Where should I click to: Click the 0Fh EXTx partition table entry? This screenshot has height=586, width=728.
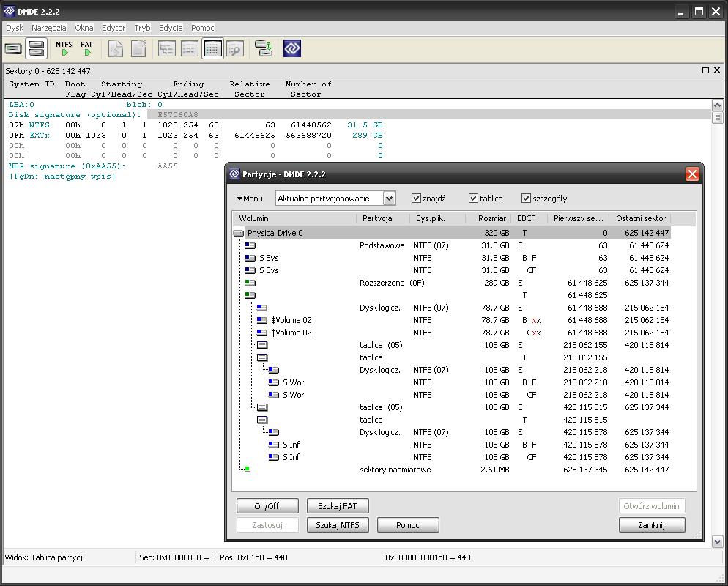[x=196, y=135]
